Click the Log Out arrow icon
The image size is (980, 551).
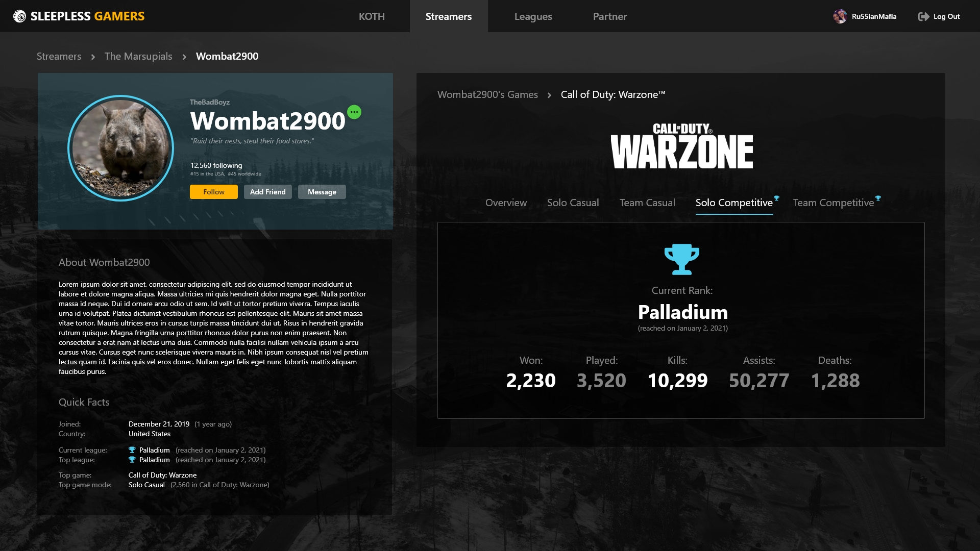pyautogui.click(x=923, y=16)
